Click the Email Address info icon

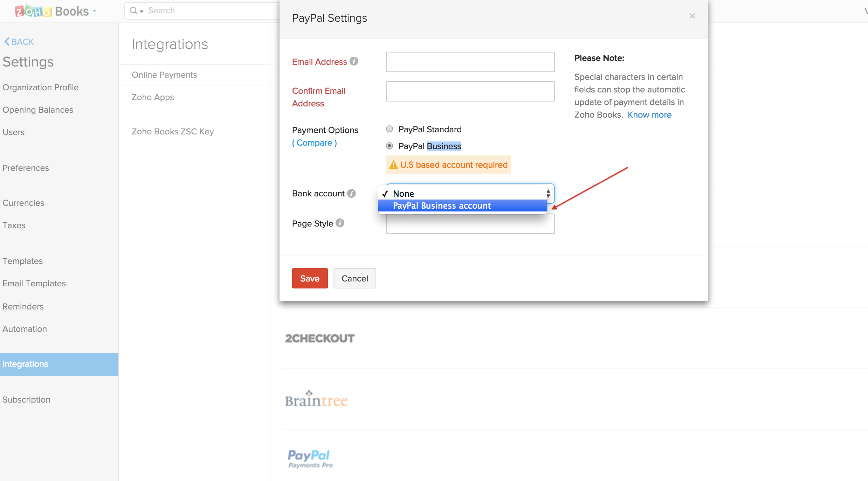[354, 61]
